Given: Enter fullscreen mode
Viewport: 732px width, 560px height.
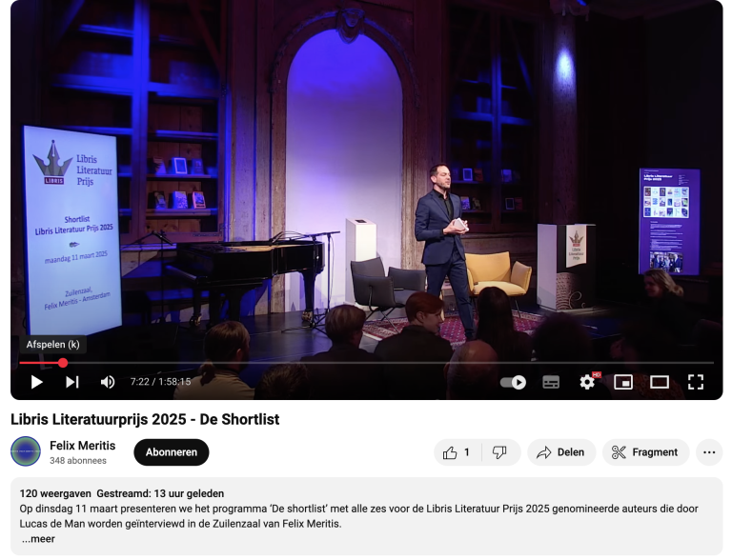Looking at the screenshot, I should [696, 382].
